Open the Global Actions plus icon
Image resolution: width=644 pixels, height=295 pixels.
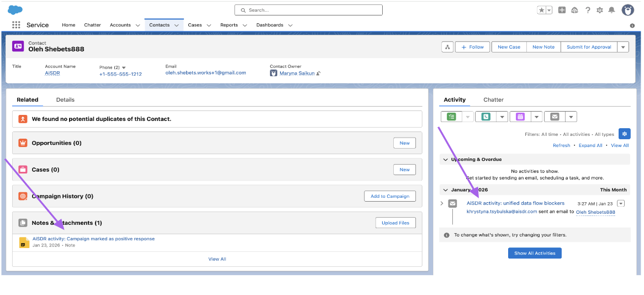(x=562, y=10)
